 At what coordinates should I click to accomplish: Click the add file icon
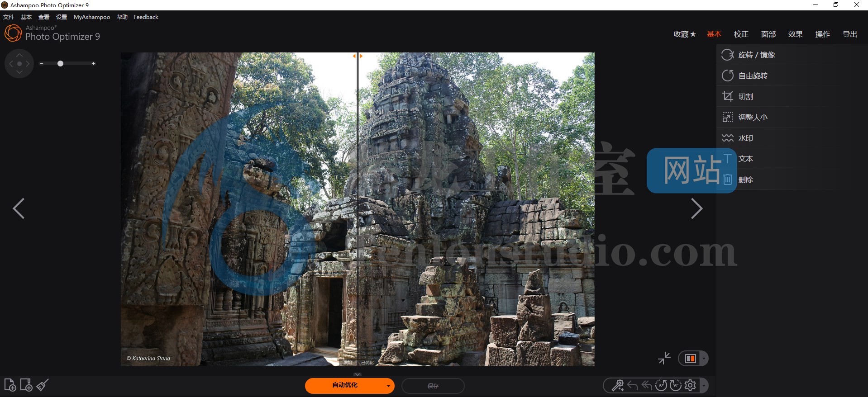point(10,385)
